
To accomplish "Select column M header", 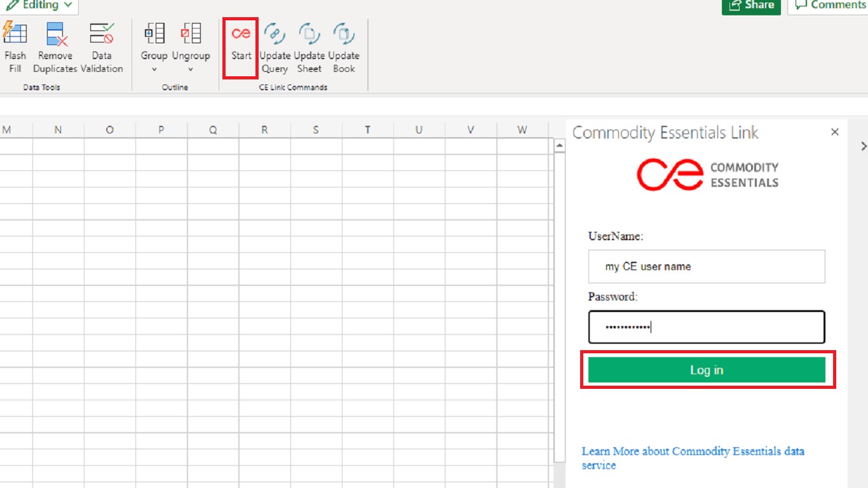I will tap(6, 130).
